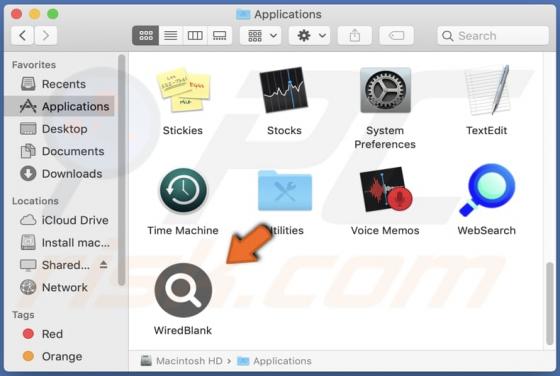
Task: Click the "WebSearch" label text
Action: pyautogui.click(x=486, y=230)
